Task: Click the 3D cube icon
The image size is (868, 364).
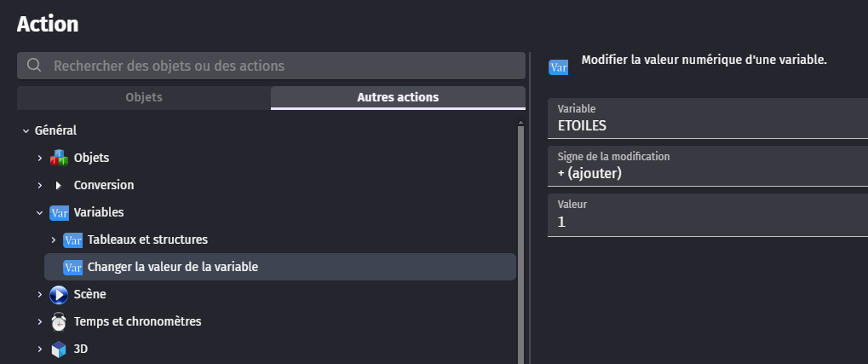Action: point(59,349)
